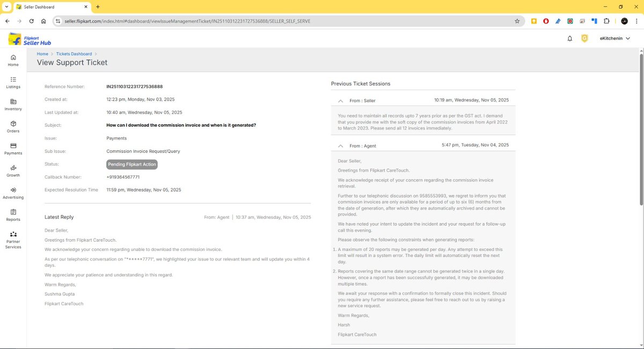This screenshot has height=349, width=644.
Task: Click the View Support Ticket page title
Action: click(x=72, y=62)
